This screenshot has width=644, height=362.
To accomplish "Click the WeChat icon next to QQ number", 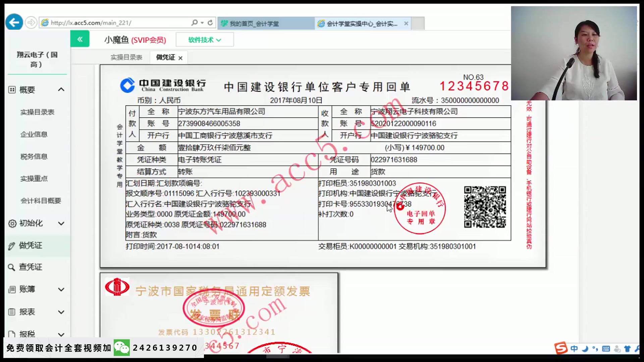I will click(122, 348).
